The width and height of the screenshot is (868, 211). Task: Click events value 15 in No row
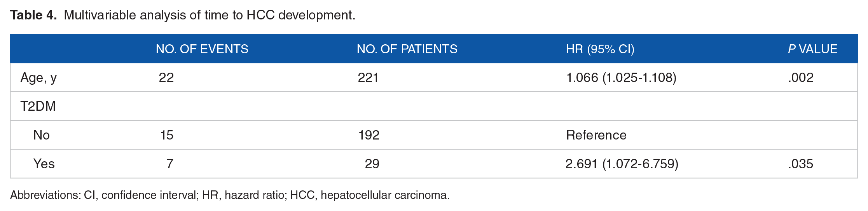tap(167, 135)
